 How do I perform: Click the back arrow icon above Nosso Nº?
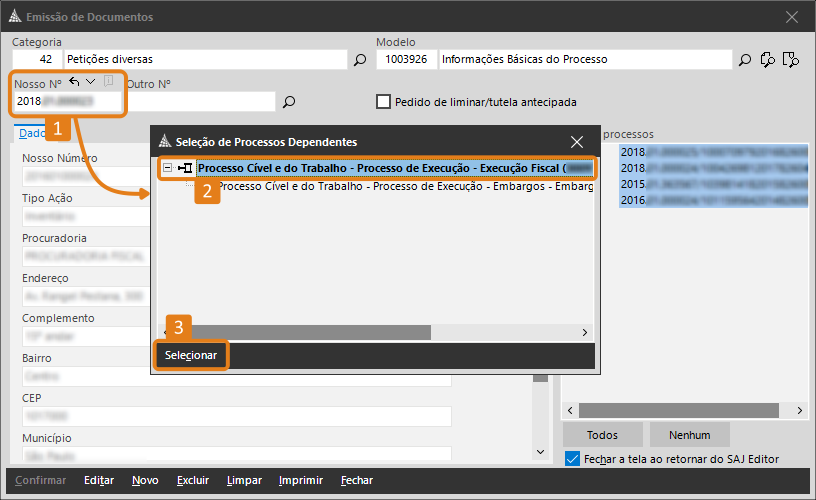(74, 82)
